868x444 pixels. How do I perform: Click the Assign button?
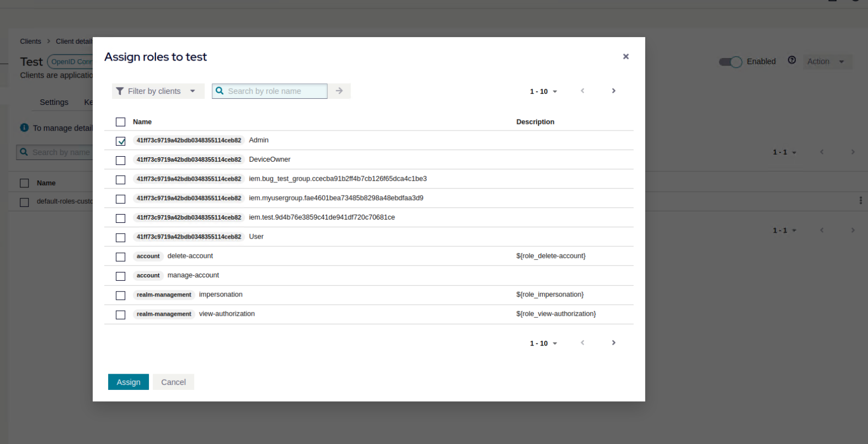pyautogui.click(x=128, y=382)
